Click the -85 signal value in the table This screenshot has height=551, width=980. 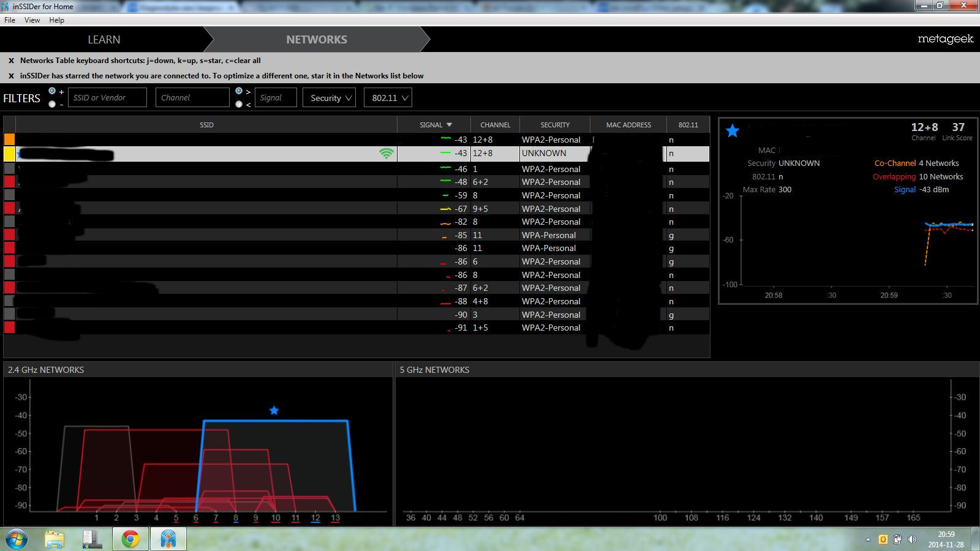[461, 235]
